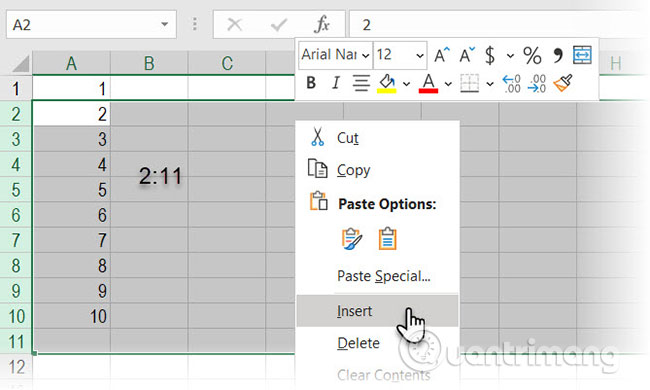
Task: Click the Insert Function fx icon
Action: 322,24
